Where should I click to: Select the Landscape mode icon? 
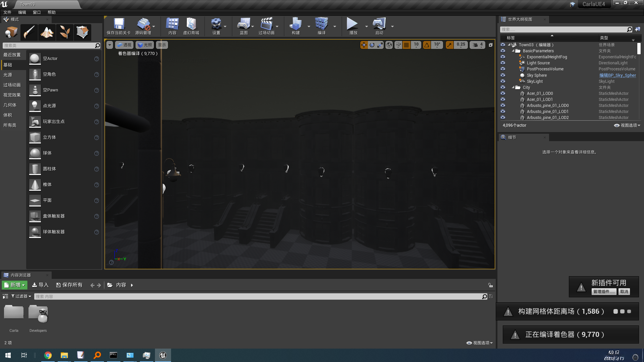[x=47, y=33]
